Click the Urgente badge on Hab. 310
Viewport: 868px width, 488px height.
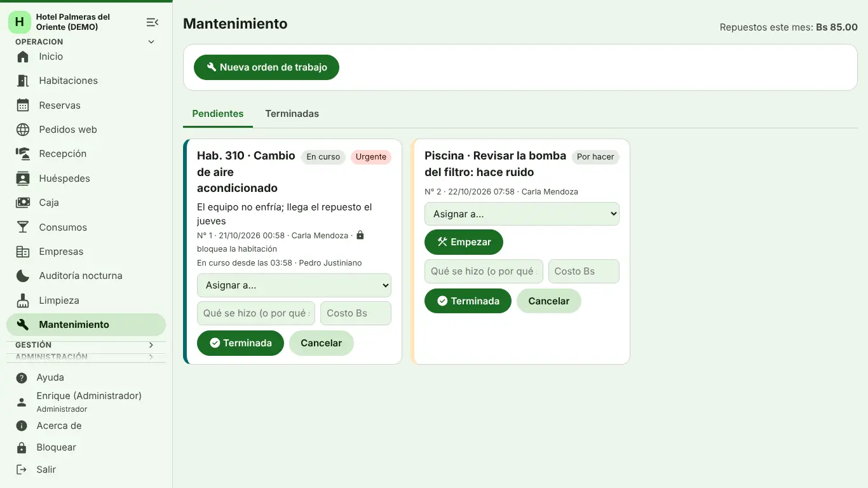[371, 157]
